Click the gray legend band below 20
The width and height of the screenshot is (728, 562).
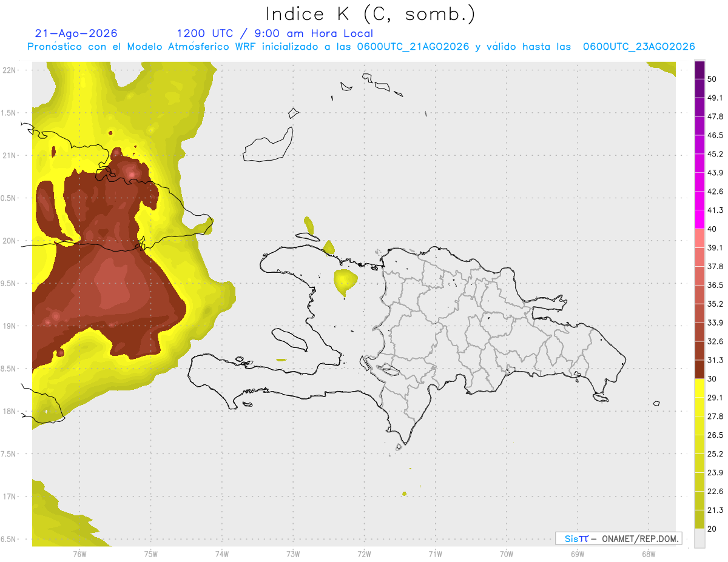tap(700, 538)
